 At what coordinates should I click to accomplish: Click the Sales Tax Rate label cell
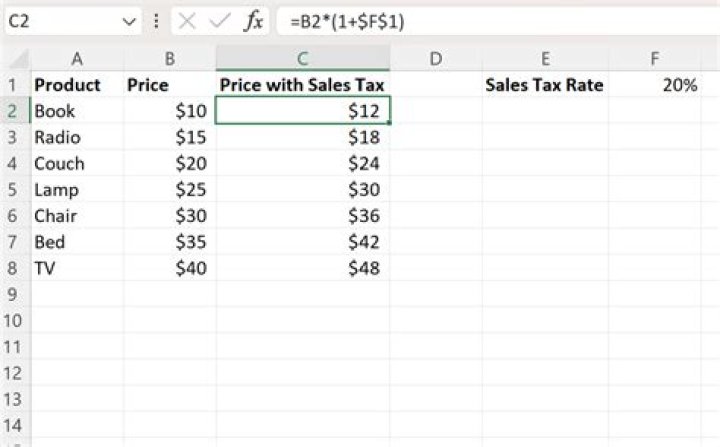[544, 85]
